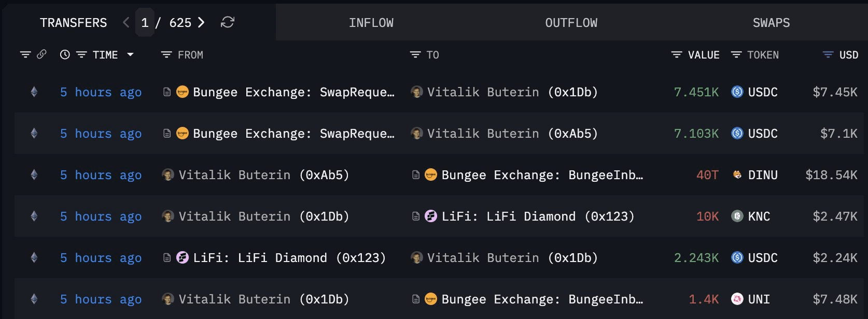Open the chain filter icon in header
The width and height of the screenshot is (868, 319).
pyautogui.click(x=25, y=54)
